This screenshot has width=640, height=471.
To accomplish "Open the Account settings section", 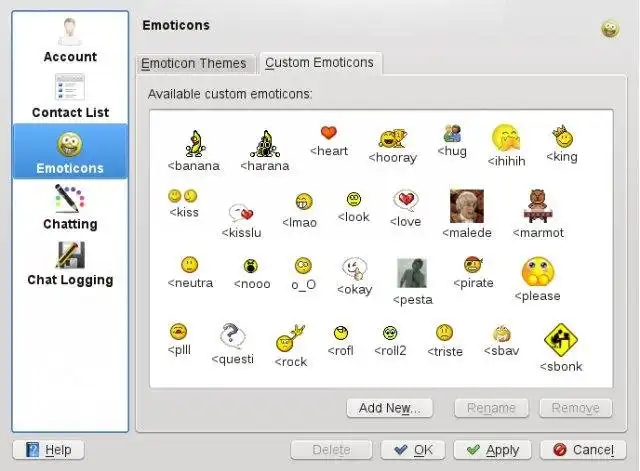I will 70,40.
